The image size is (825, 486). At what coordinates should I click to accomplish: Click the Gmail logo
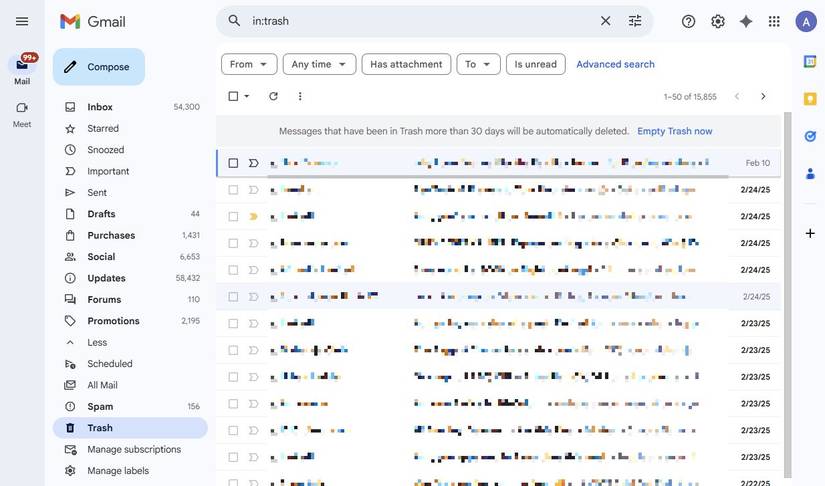[x=93, y=22]
